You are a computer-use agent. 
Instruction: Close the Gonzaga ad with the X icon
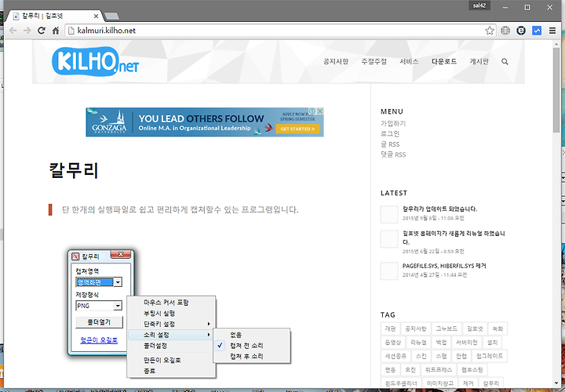pos(319,111)
